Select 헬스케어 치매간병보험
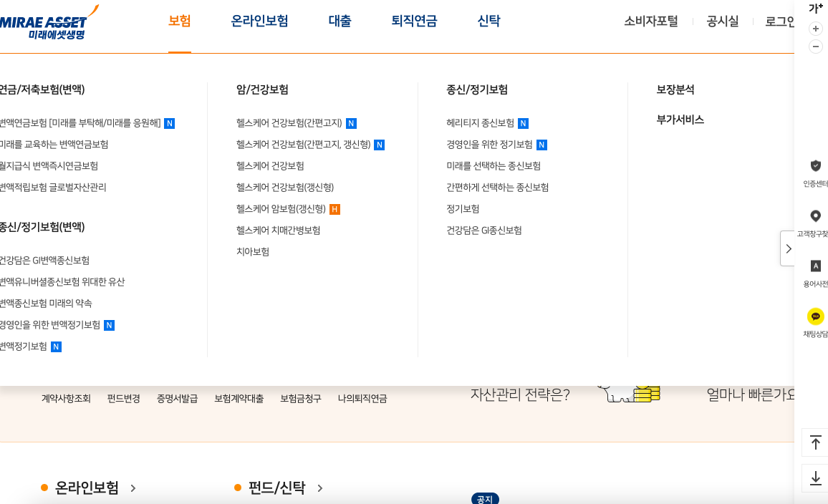This screenshot has height=504, width=828. (279, 230)
